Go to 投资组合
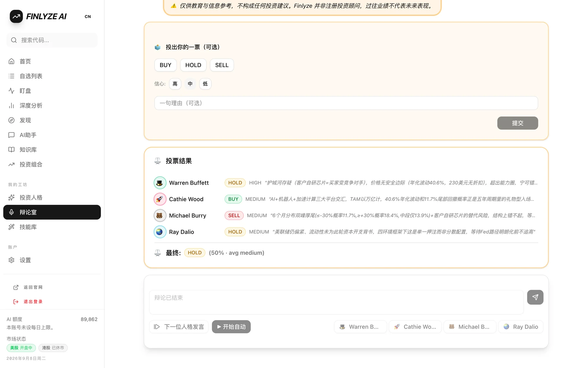Screen dimensions: 588x368 [x=52, y=164]
